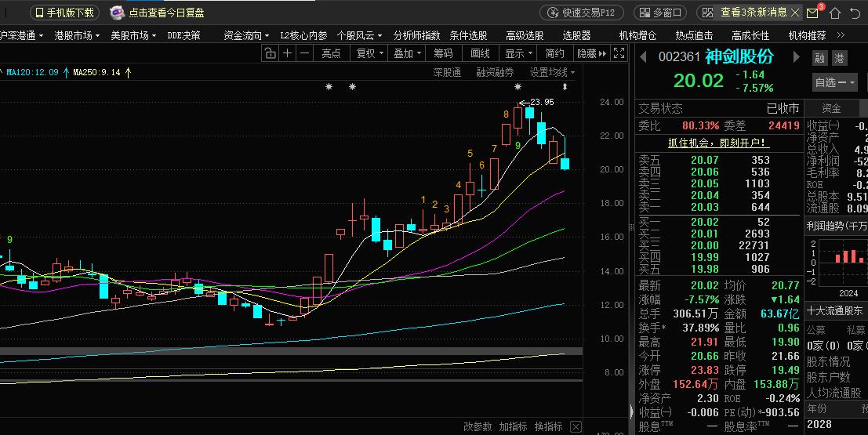868x435 pixels.
Task: Close the new messages notification
Action: click(796, 13)
